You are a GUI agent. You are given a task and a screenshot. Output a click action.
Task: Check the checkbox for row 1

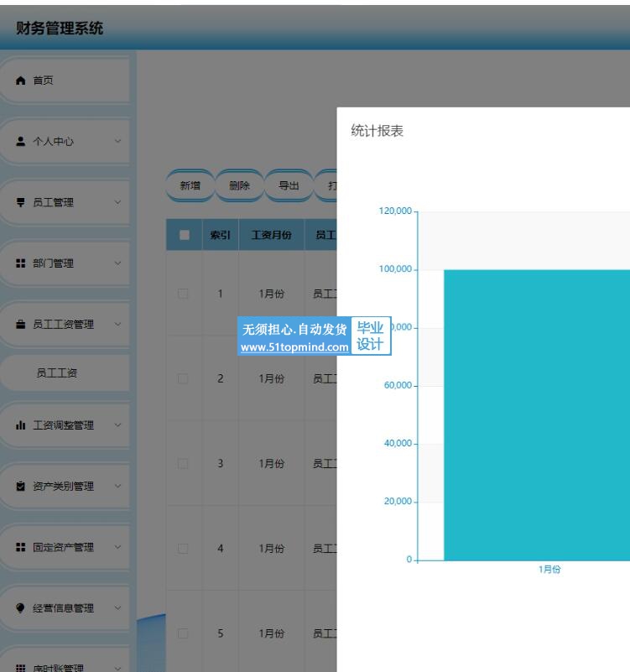(x=183, y=294)
